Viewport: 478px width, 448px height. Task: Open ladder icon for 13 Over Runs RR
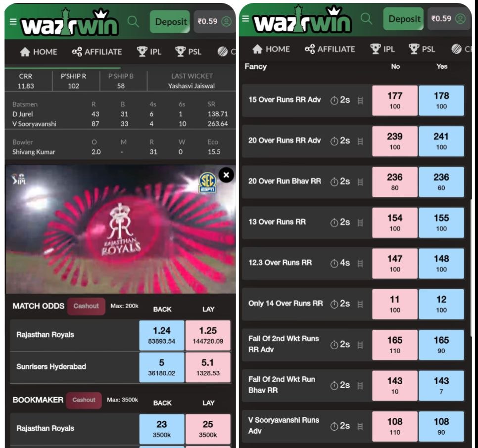[360, 223]
